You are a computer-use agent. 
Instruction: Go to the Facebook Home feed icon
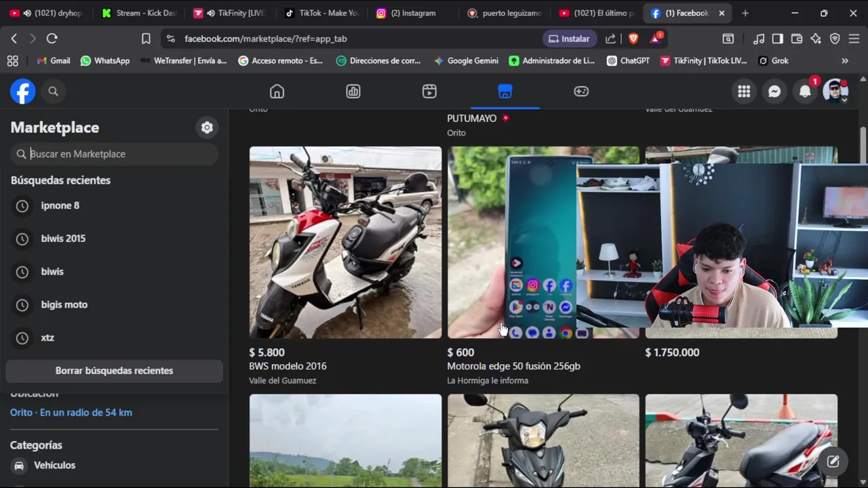277,91
